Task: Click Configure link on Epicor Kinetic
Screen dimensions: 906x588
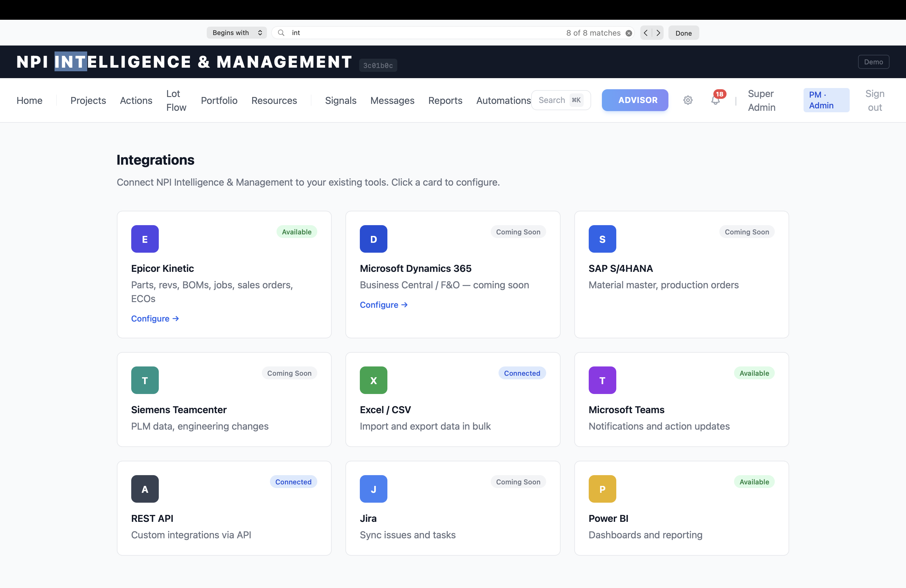Action: pyautogui.click(x=155, y=318)
